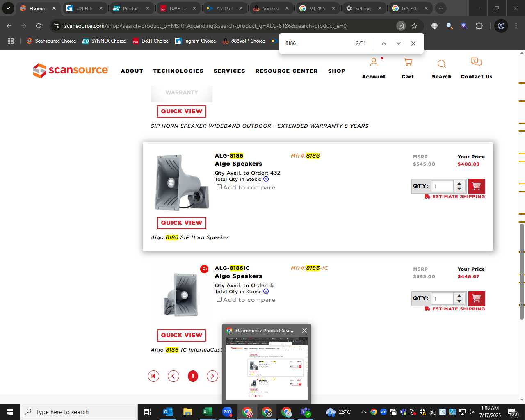Increase quantity for ALG-8186

point(459,183)
